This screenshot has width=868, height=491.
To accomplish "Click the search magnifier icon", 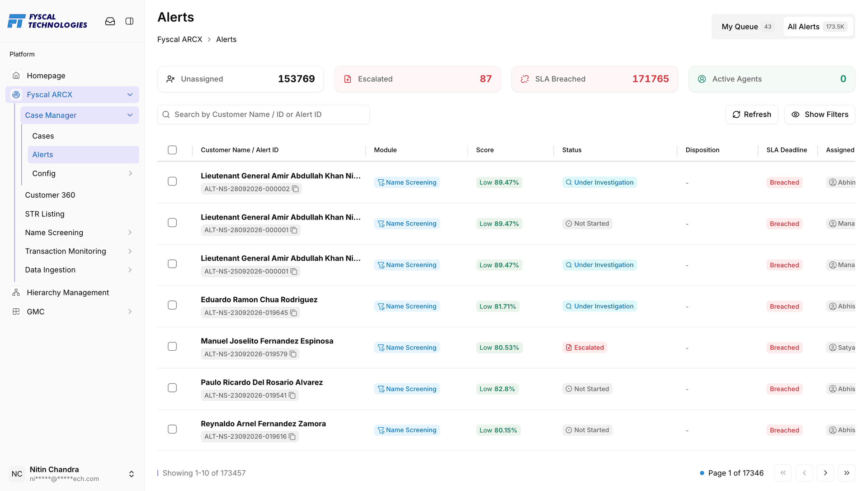I will pos(166,114).
